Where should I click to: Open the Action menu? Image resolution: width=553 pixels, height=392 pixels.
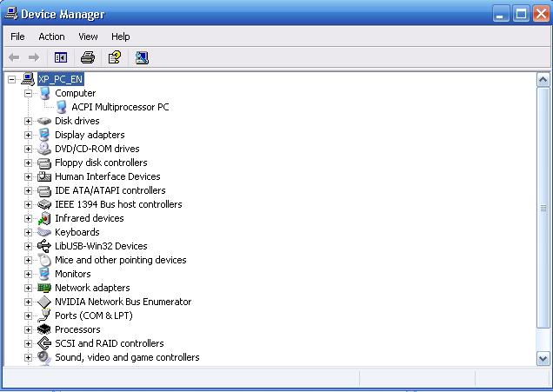(x=51, y=37)
